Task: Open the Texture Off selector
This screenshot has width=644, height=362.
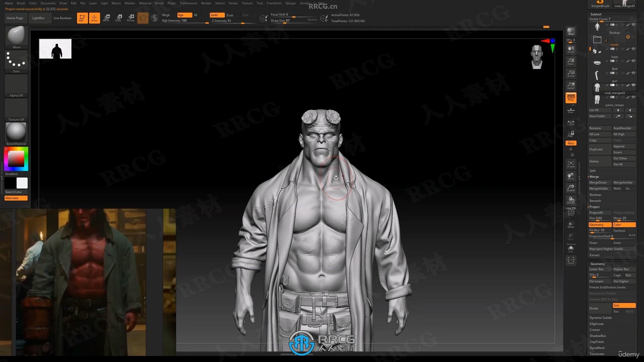Action: pyautogui.click(x=16, y=110)
